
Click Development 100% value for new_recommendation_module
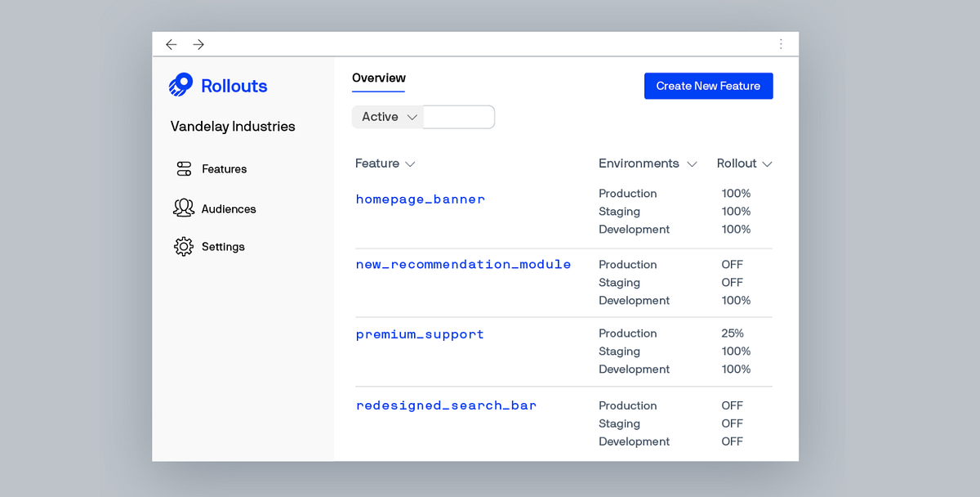click(x=736, y=301)
